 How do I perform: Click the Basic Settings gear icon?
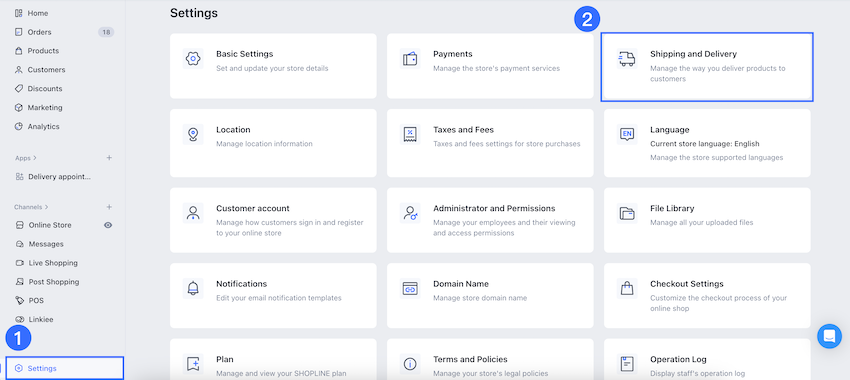193,59
